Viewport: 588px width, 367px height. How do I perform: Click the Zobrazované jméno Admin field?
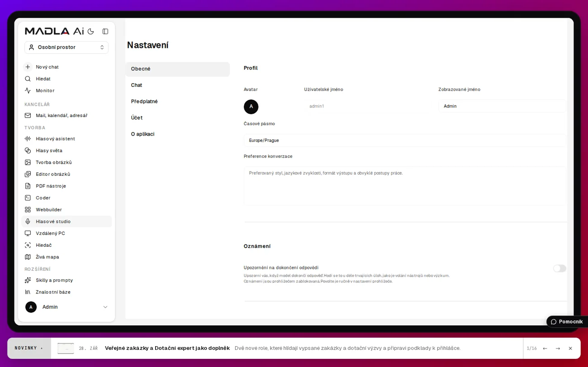[502, 106]
